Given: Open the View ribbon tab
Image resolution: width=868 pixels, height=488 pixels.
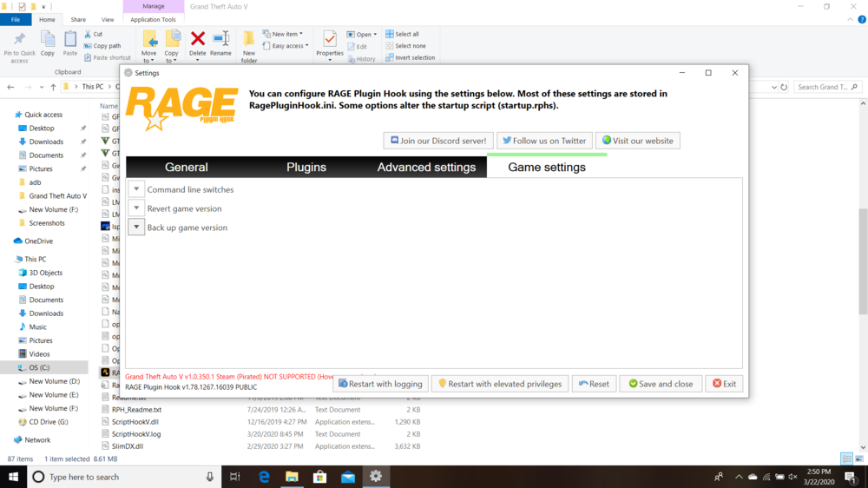Looking at the screenshot, I should [x=108, y=19].
